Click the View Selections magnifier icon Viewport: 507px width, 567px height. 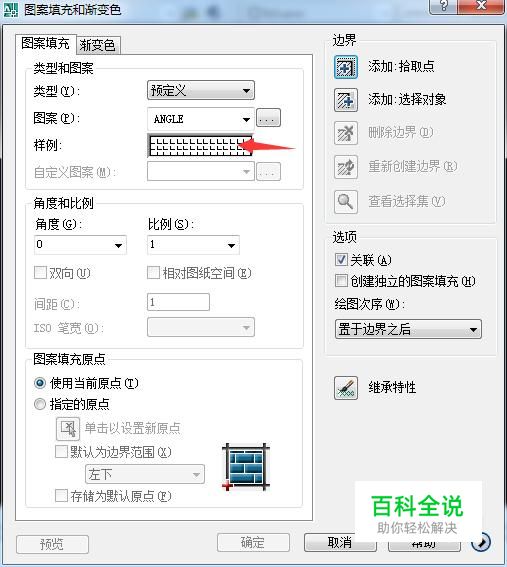346,201
